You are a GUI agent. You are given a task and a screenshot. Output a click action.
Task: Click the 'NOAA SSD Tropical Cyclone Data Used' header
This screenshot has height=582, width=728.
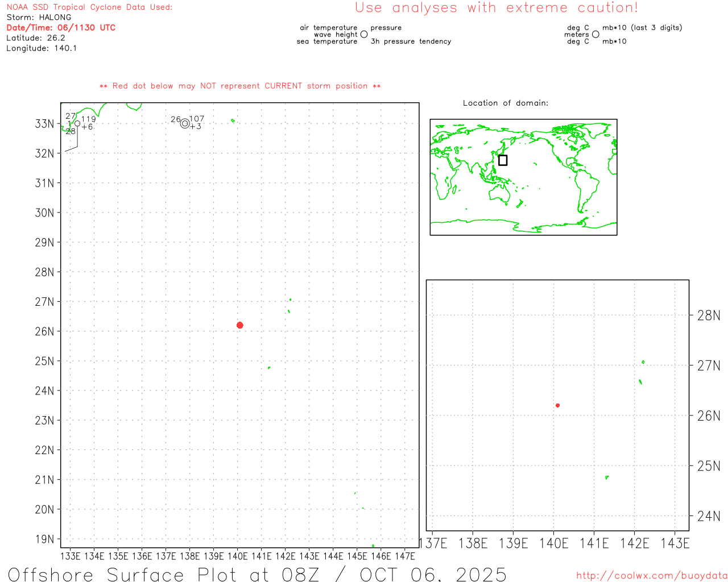pyautogui.click(x=89, y=7)
